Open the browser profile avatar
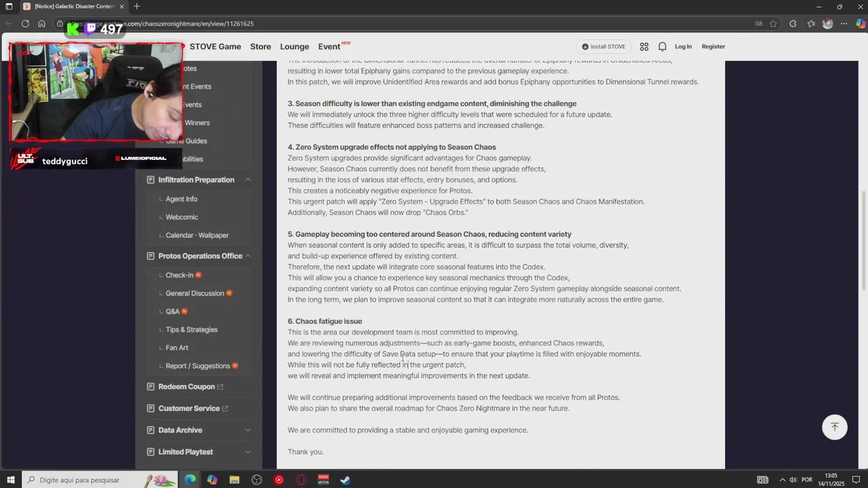This screenshot has height=488, width=868. 827,23
